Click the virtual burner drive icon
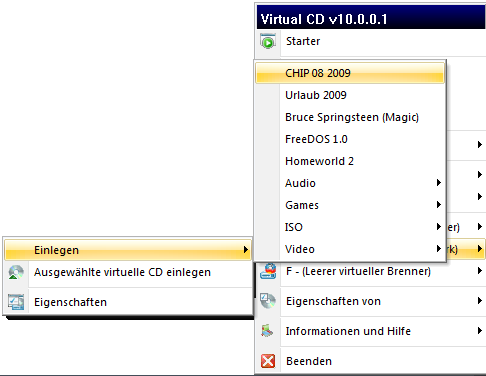 [268, 271]
